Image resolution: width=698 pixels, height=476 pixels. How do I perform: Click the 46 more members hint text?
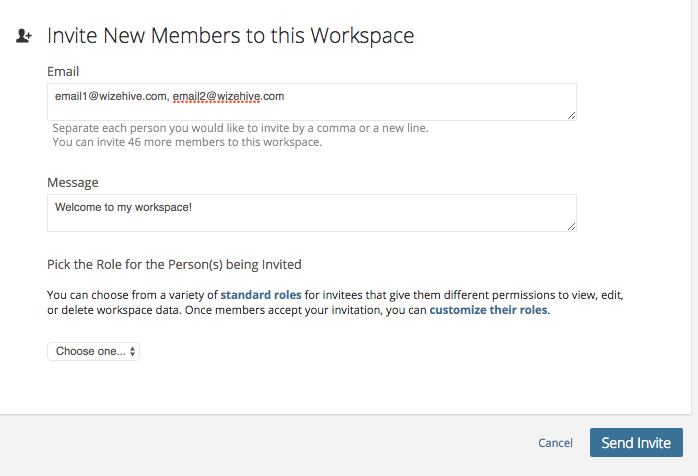pos(187,142)
